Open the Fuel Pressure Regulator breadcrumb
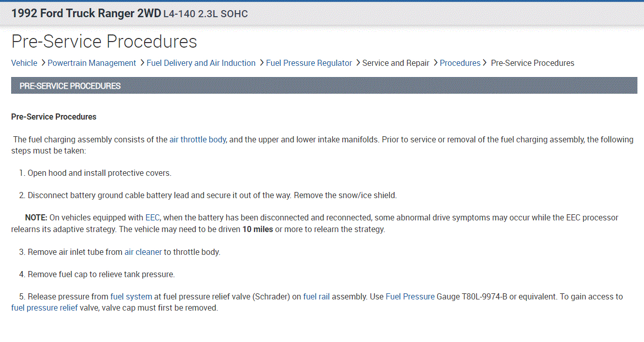The image size is (644, 342). [309, 63]
